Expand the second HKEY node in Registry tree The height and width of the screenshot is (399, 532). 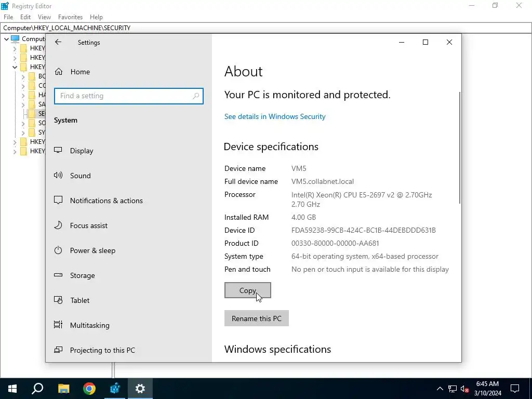click(15, 58)
